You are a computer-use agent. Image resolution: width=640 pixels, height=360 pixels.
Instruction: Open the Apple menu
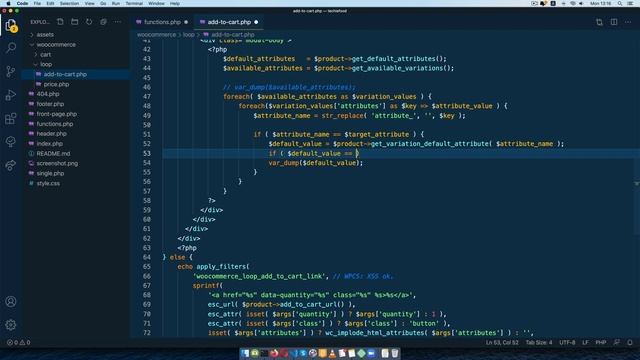click(8, 3)
